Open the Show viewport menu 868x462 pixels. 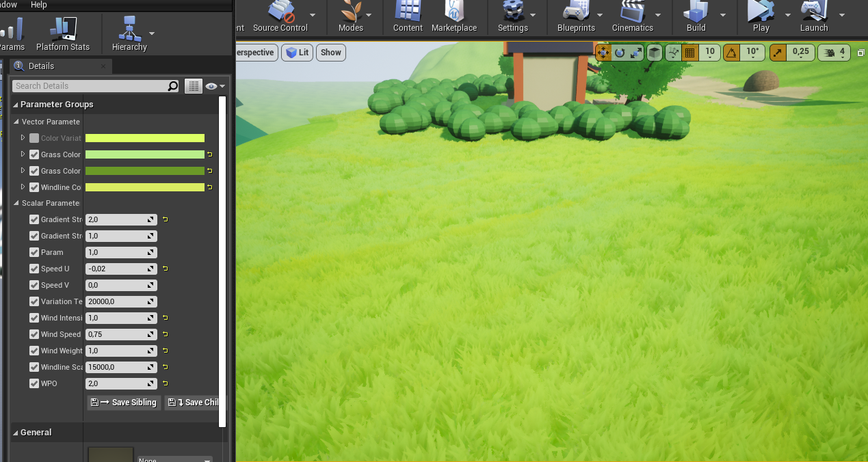[331, 53]
